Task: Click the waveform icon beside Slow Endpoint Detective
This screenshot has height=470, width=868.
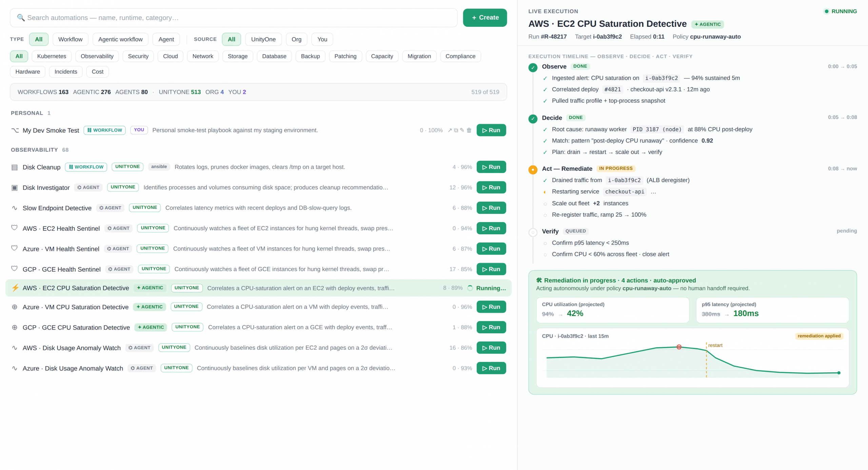Action: [x=15, y=208]
